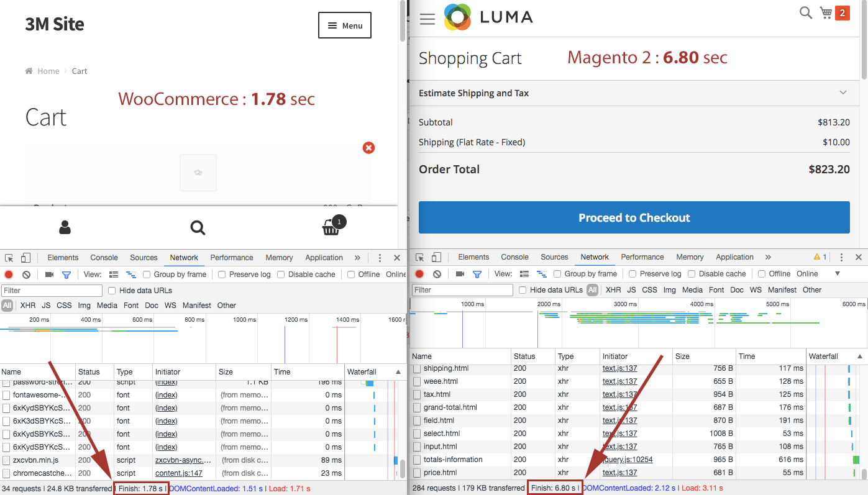Screen dimensions: 868x495
Task: Open the Online throttling dropdown in right DevTools
Action: point(837,274)
